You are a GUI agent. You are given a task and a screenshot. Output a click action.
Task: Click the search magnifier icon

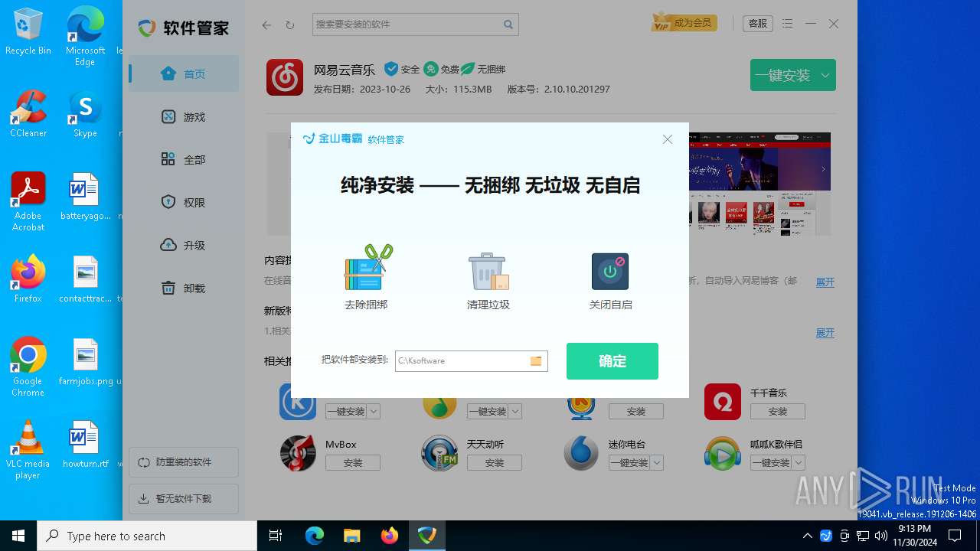tap(508, 24)
